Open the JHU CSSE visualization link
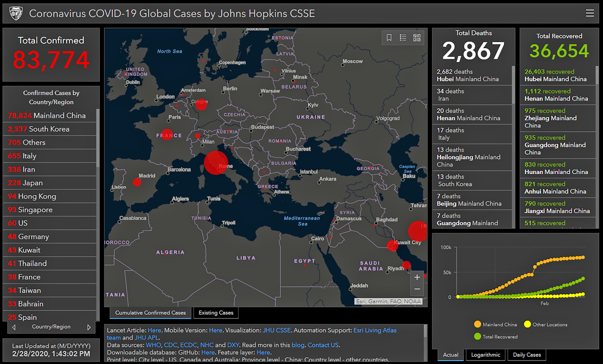 point(276,330)
